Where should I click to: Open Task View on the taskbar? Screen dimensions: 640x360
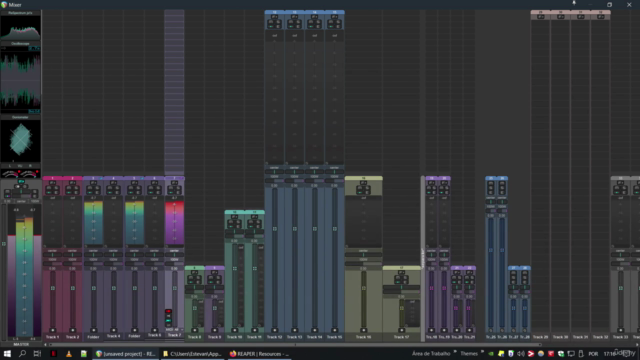(x=37, y=354)
